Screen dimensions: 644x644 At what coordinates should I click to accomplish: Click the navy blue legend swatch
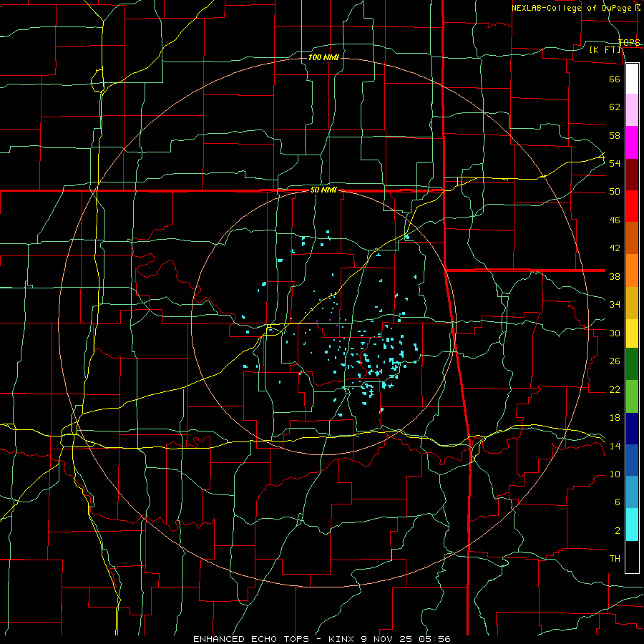coord(632,429)
